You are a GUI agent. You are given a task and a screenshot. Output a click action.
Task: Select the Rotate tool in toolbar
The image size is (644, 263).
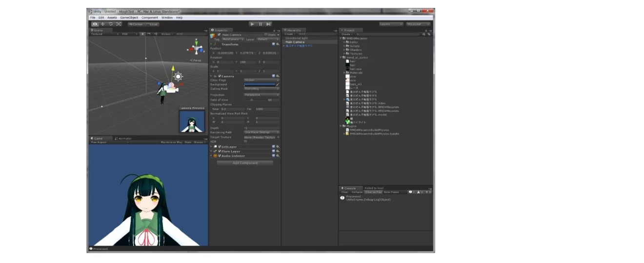[111, 24]
